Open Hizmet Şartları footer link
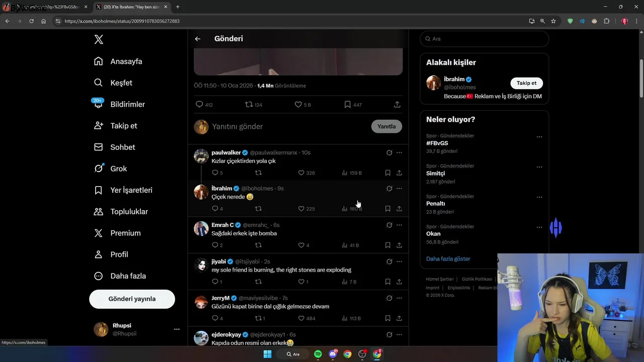 [440, 279]
